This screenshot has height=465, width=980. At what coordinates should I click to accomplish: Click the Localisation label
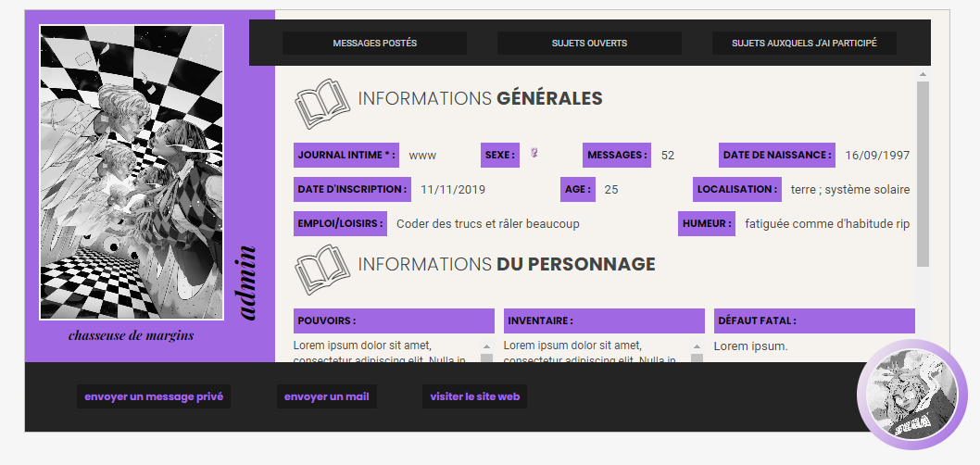(x=737, y=189)
